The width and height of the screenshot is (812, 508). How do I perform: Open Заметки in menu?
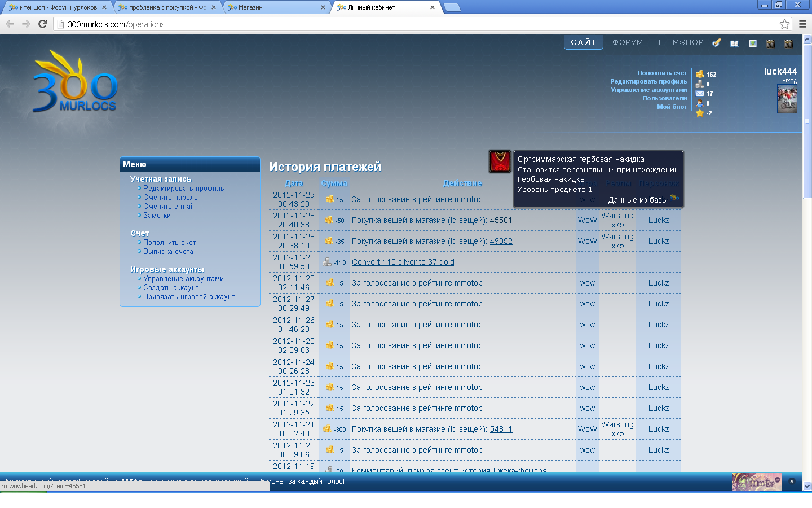(157, 216)
